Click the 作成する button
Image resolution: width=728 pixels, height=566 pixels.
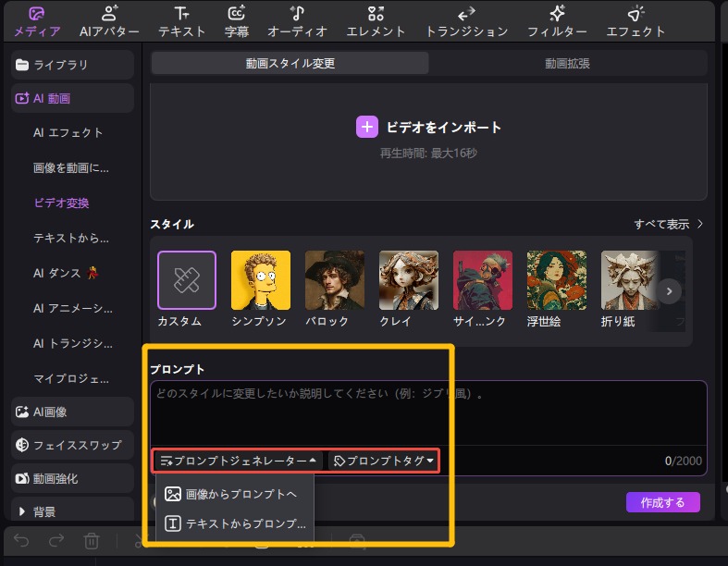[x=662, y=502]
